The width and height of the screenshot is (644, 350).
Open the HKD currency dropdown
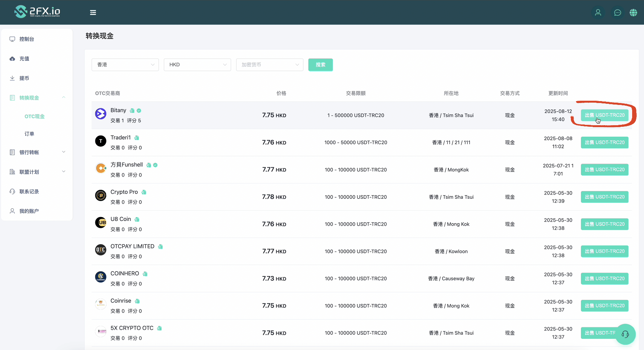pos(197,65)
